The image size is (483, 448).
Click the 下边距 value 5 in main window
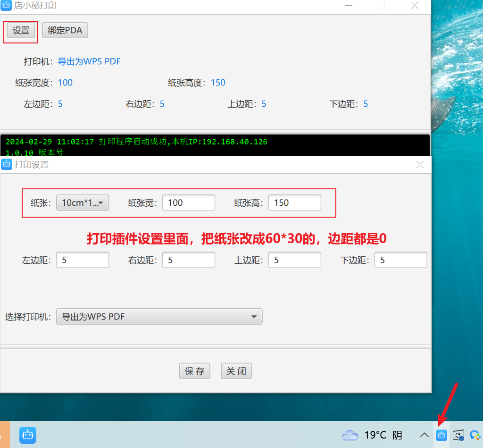(366, 104)
